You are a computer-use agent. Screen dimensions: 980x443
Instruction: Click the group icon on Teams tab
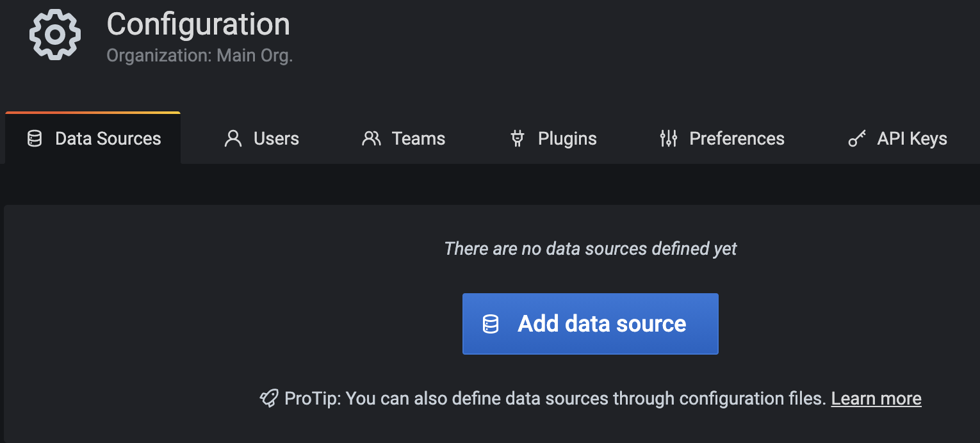[x=371, y=139]
